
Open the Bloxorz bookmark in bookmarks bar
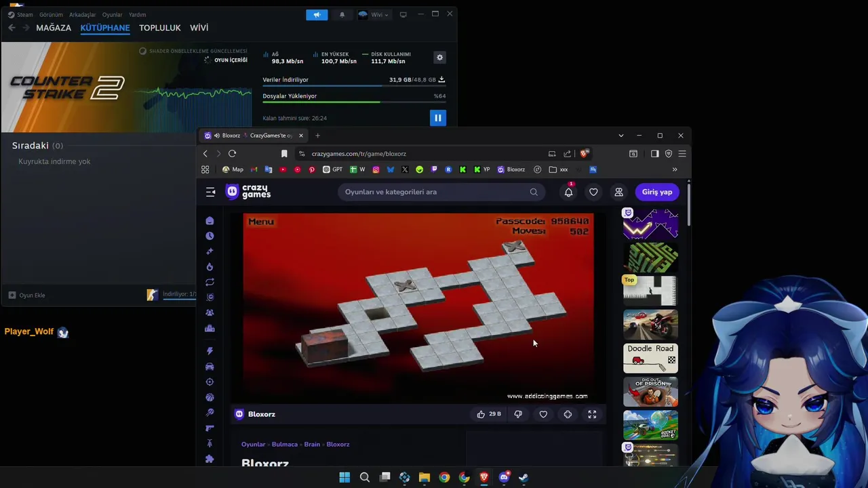(511, 169)
